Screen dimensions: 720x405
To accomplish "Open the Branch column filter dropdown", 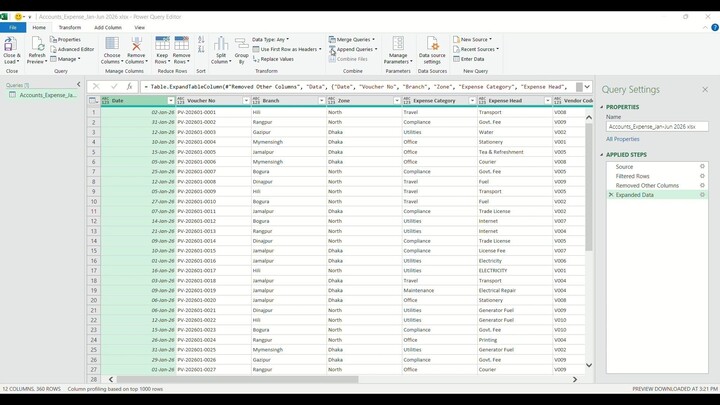I will [x=321, y=101].
